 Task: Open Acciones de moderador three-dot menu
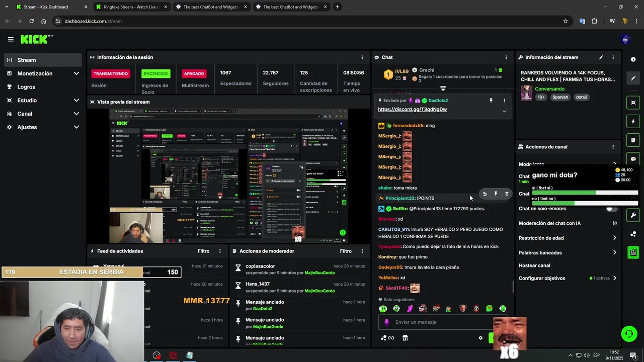[362, 251]
